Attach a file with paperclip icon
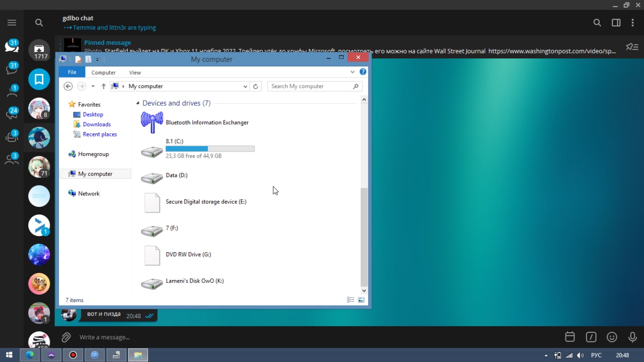 [66, 337]
